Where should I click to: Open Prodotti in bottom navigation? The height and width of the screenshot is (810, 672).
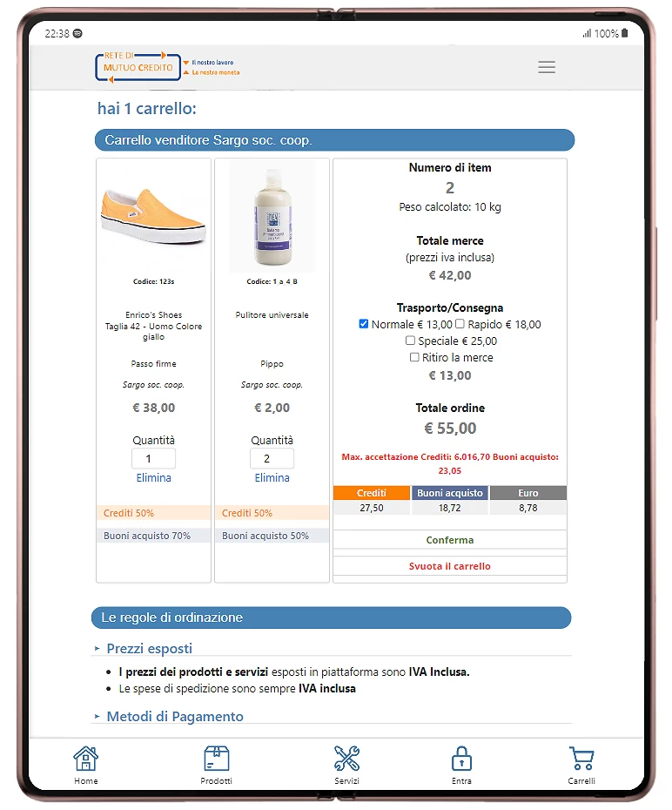coord(216,765)
